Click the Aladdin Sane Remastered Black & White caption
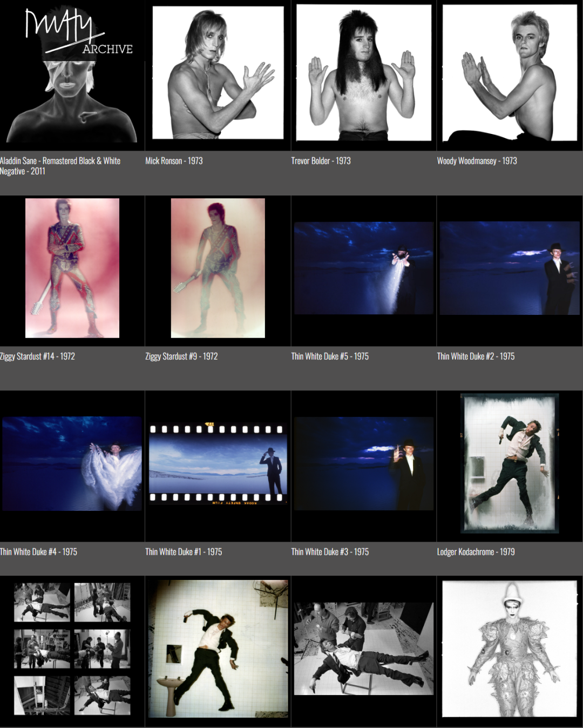 point(60,166)
